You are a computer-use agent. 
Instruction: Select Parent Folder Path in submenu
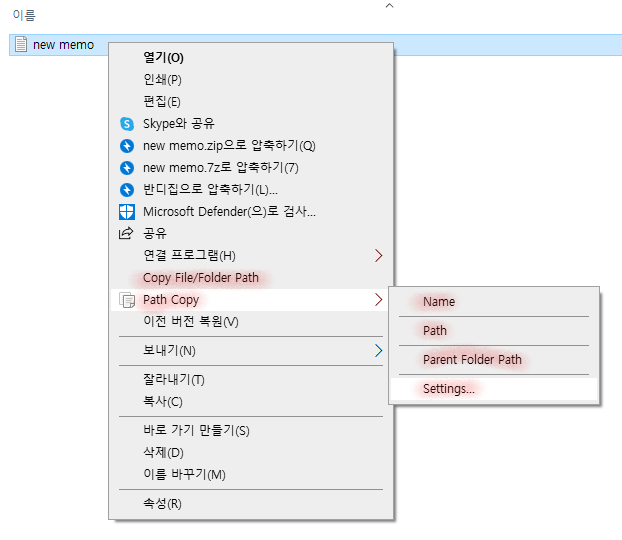[x=494, y=360]
